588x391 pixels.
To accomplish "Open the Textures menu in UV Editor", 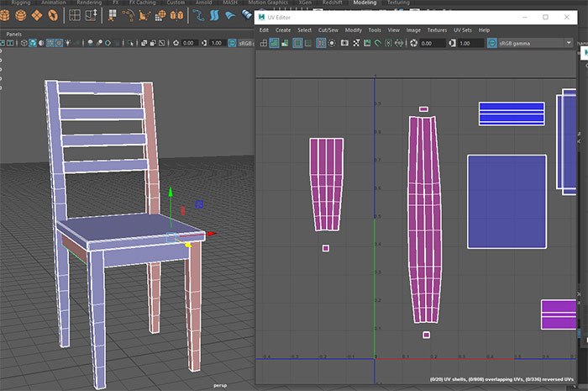I will click(437, 29).
